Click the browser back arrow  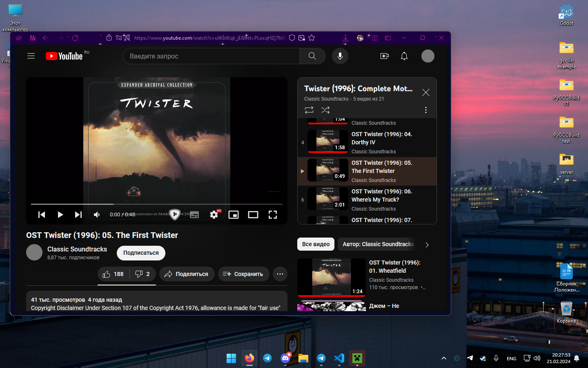click(46, 38)
